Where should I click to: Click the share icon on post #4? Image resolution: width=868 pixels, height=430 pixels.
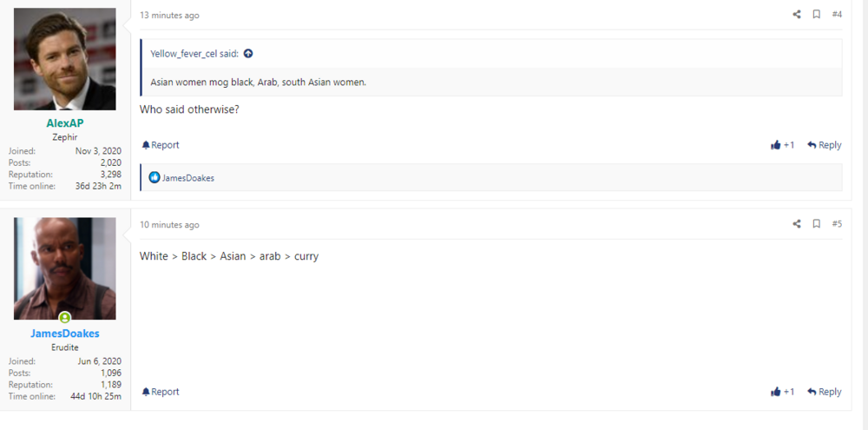click(797, 15)
